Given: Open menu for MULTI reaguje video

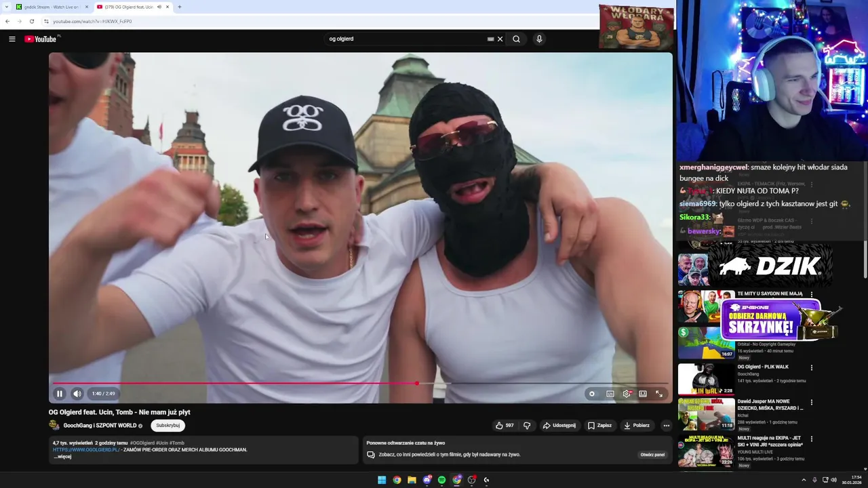Looking at the screenshot, I should 812,439.
